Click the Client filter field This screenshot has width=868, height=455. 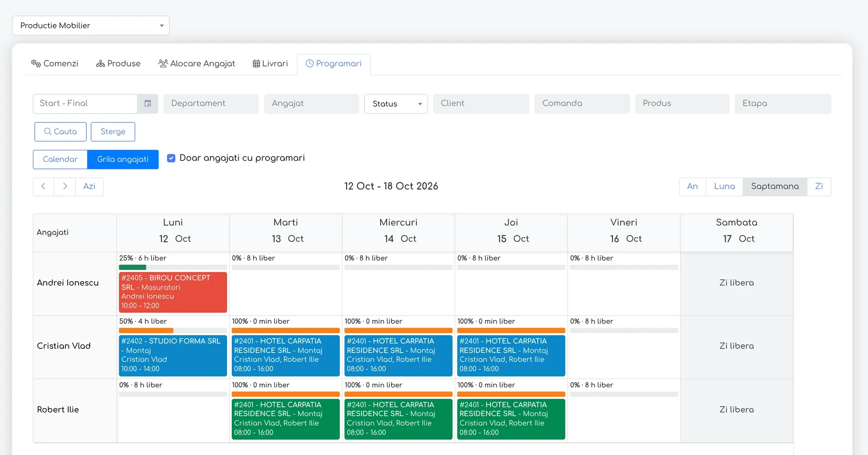pos(481,103)
